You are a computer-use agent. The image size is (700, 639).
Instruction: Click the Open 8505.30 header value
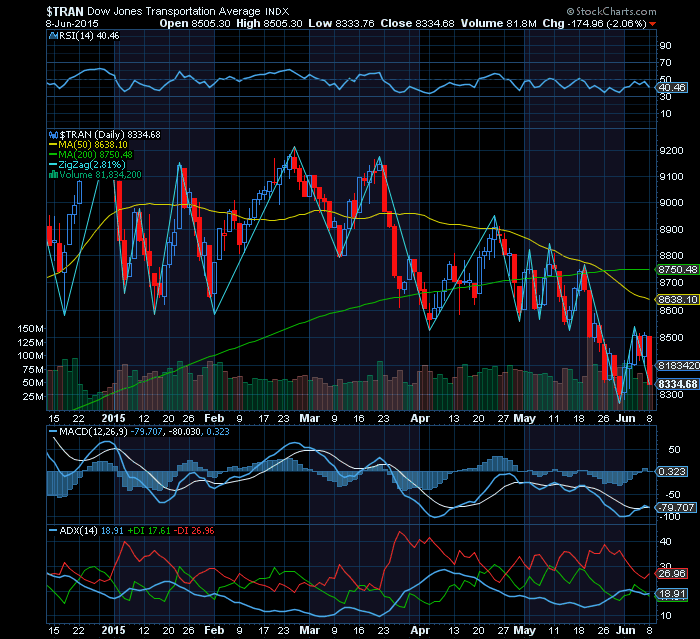[195, 24]
